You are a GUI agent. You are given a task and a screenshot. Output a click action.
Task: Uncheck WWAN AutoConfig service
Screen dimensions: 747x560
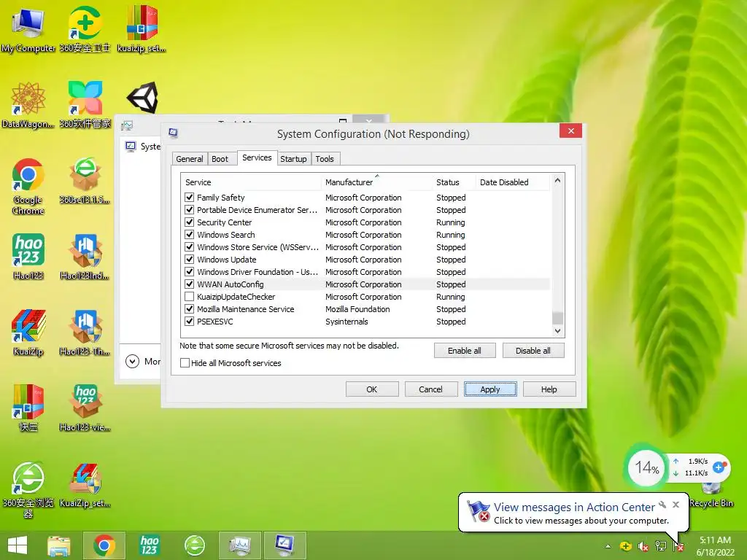pyautogui.click(x=189, y=284)
